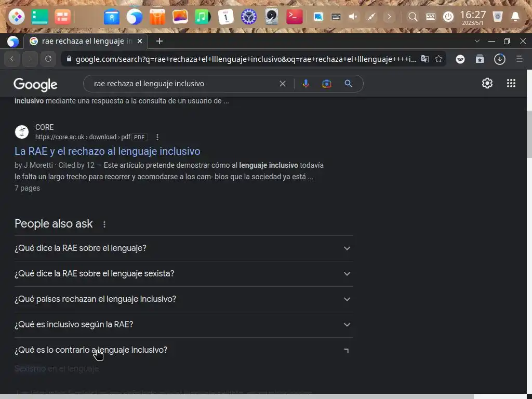Open the downloads icon
Image resolution: width=532 pixels, height=399 pixels.
[499, 59]
